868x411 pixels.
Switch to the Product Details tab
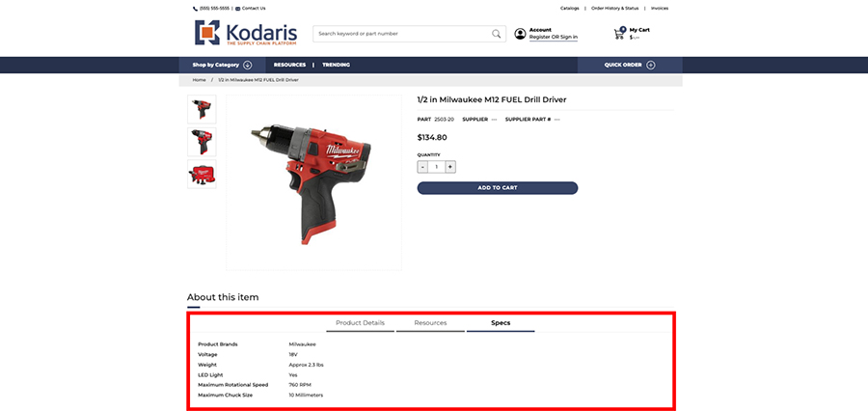coord(360,323)
